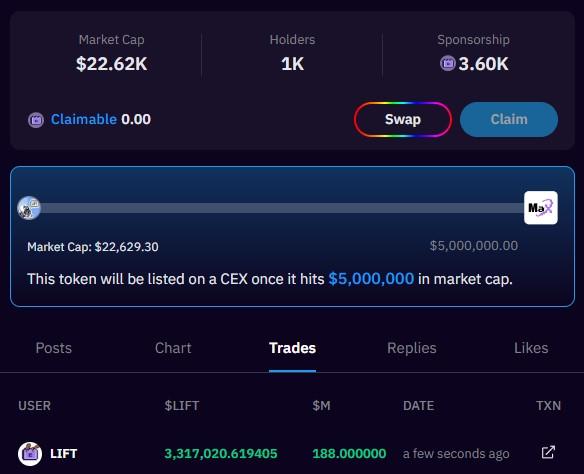Select the Trades tab
Screen dimensions: 584x474
coord(292,348)
